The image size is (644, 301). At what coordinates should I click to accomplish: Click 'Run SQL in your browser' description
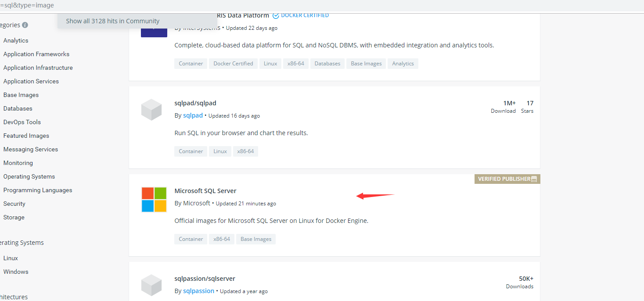[x=241, y=133]
